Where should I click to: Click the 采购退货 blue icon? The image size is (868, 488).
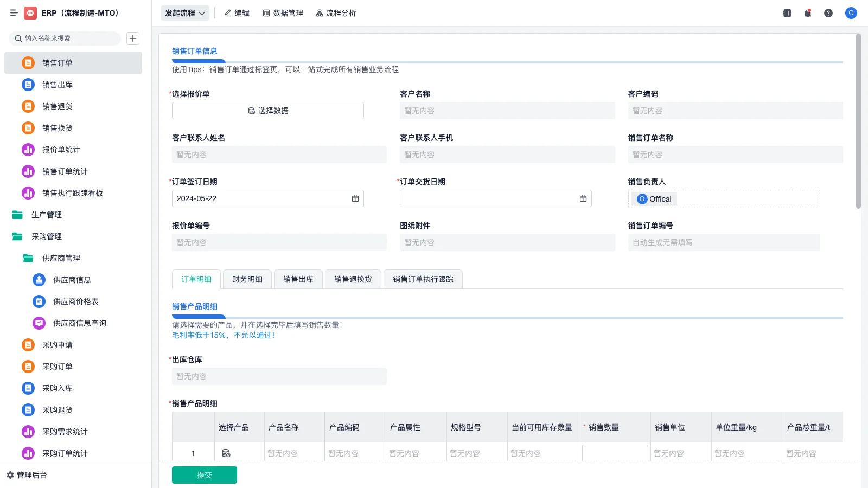pyautogui.click(x=28, y=410)
